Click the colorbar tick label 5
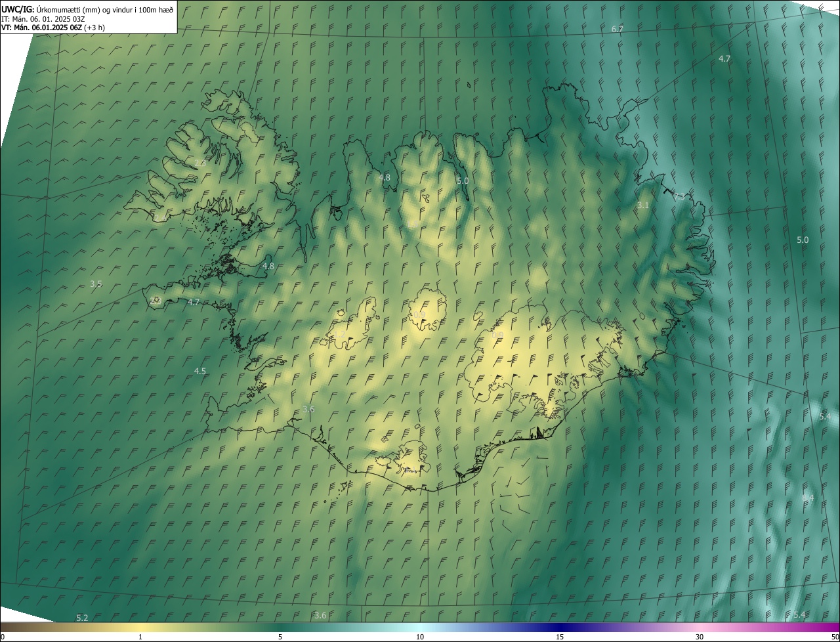The image size is (840, 642). [280, 637]
